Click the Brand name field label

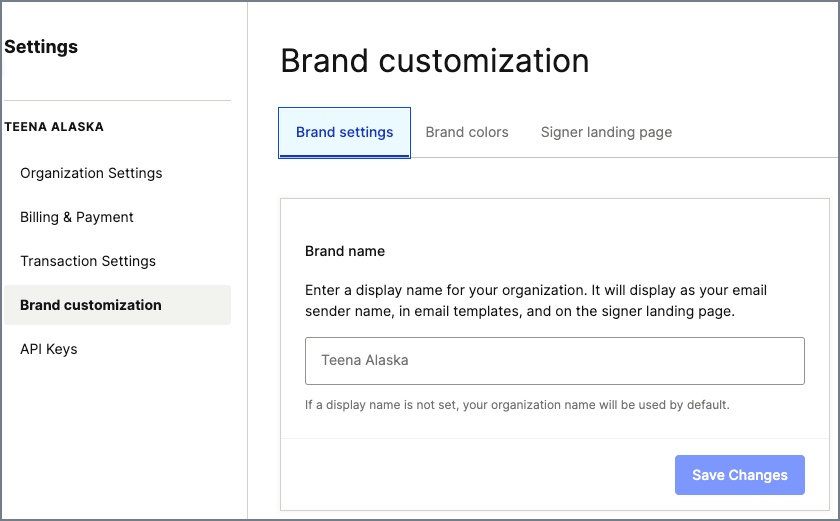point(345,251)
